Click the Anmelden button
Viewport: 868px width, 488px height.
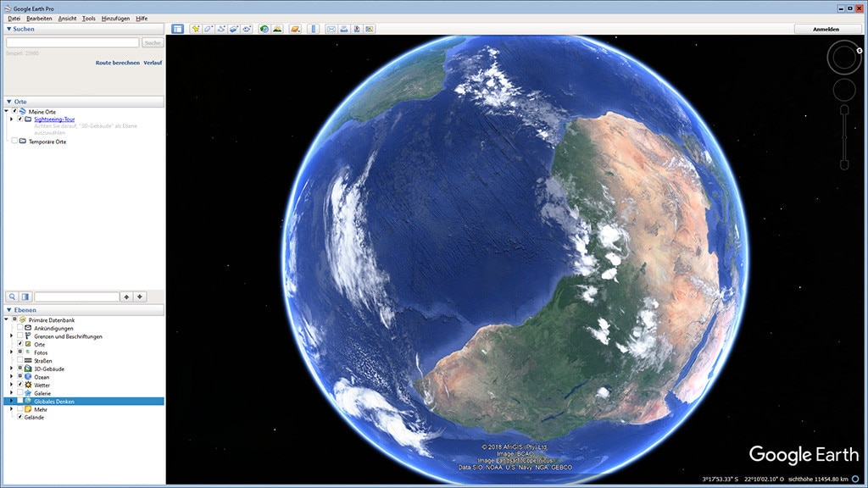click(x=826, y=29)
